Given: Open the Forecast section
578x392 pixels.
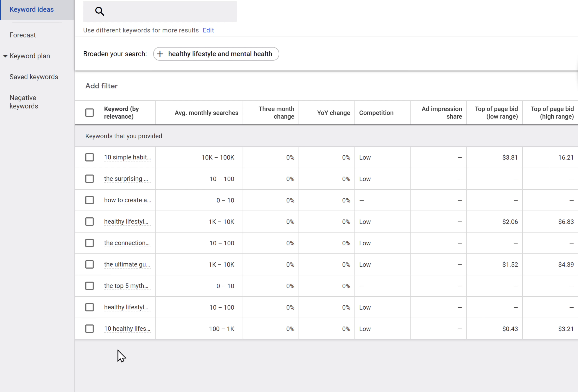Looking at the screenshot, I should tap(23, 35).
